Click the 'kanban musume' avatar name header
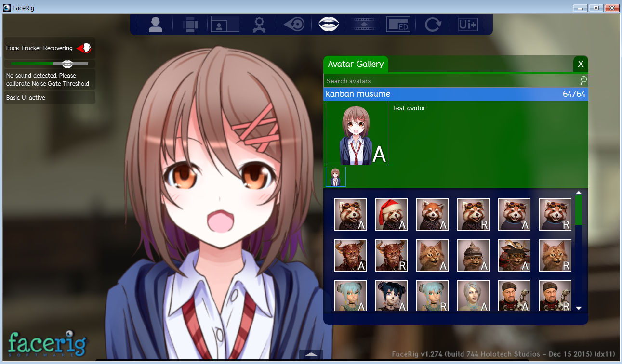Image resolution: width=622 pixels, height=364 pixels. point(358,94)
